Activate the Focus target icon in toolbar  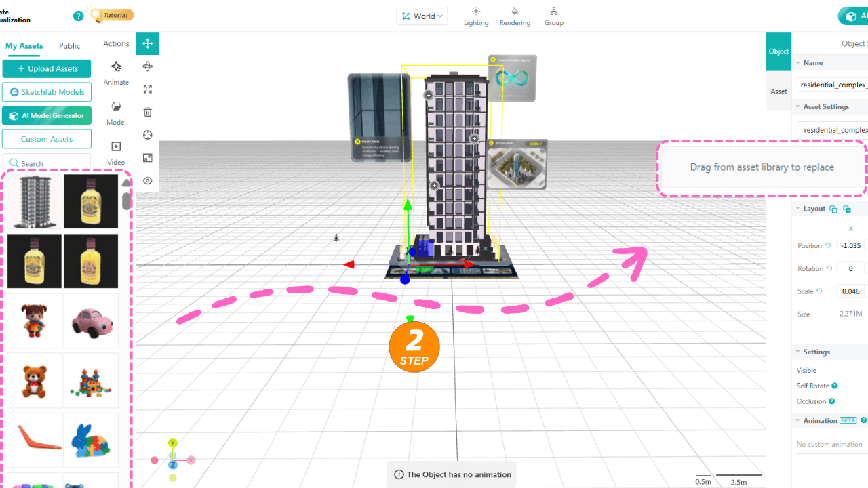(x=148, y=135)
